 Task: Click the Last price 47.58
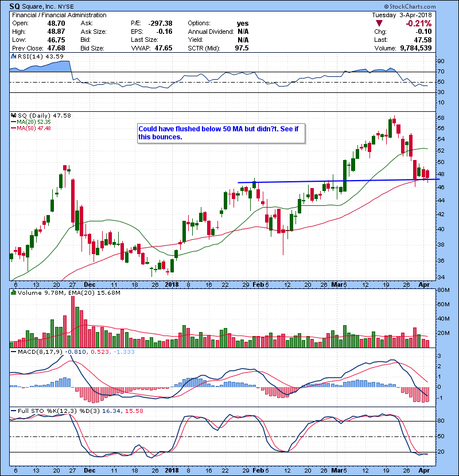[423, 40]
